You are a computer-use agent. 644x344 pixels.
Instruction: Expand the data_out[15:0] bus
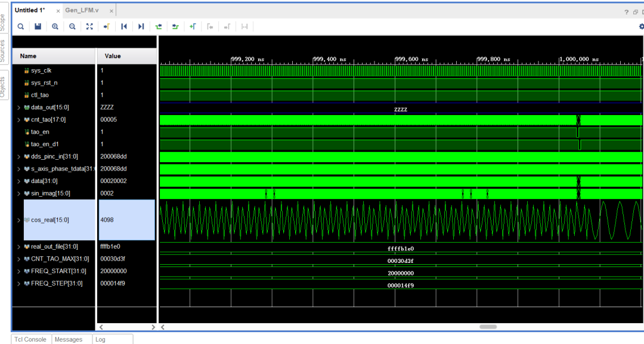tap(18, 107)
